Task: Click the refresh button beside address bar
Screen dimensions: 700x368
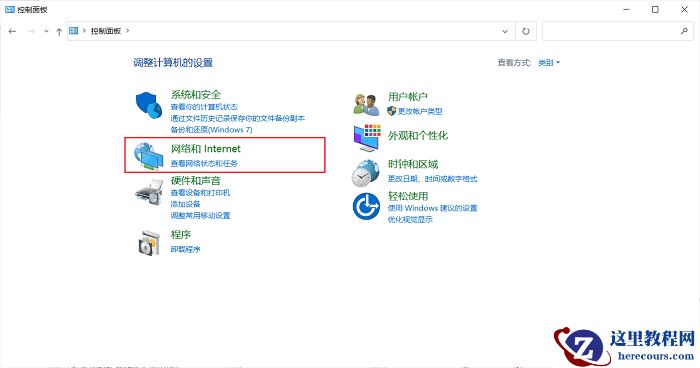Action: coord(526,31)
